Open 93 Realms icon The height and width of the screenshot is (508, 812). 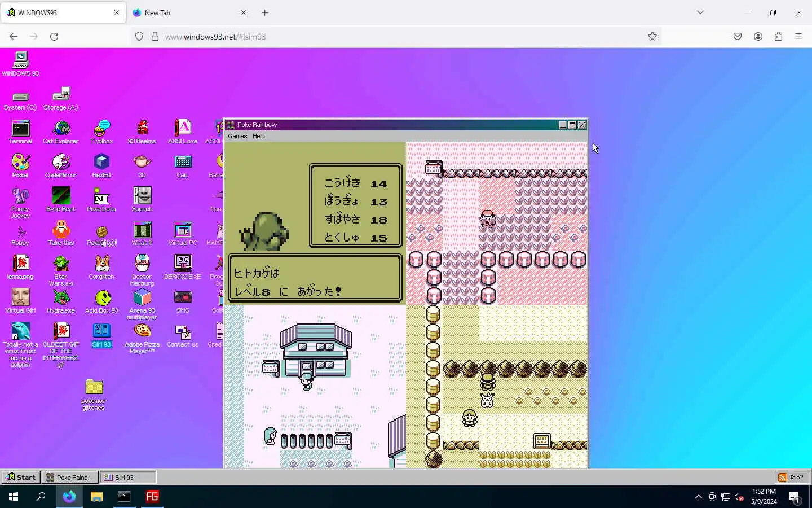point(142,133)
